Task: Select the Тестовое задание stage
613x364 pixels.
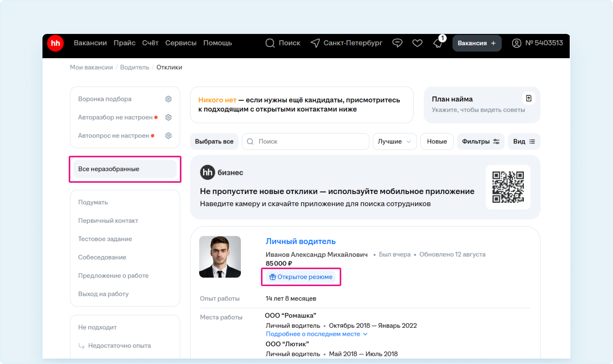Action: pos(105,239)
